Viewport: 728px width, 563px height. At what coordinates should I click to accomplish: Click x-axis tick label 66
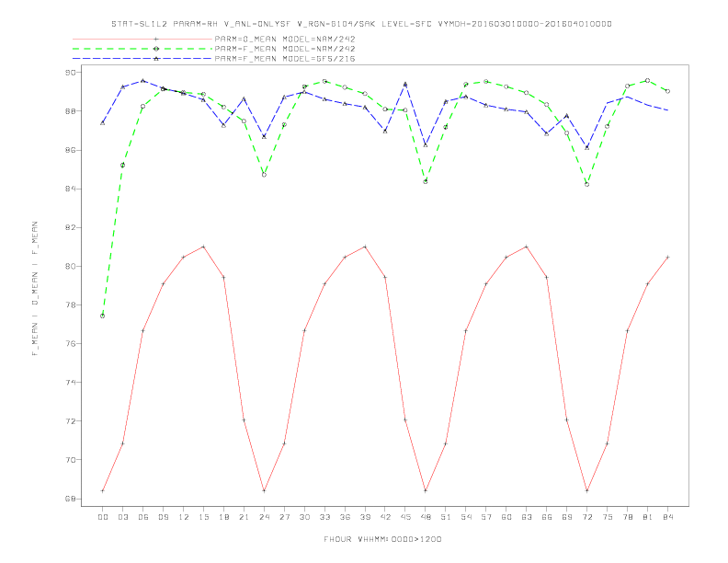tap(547, 517)
